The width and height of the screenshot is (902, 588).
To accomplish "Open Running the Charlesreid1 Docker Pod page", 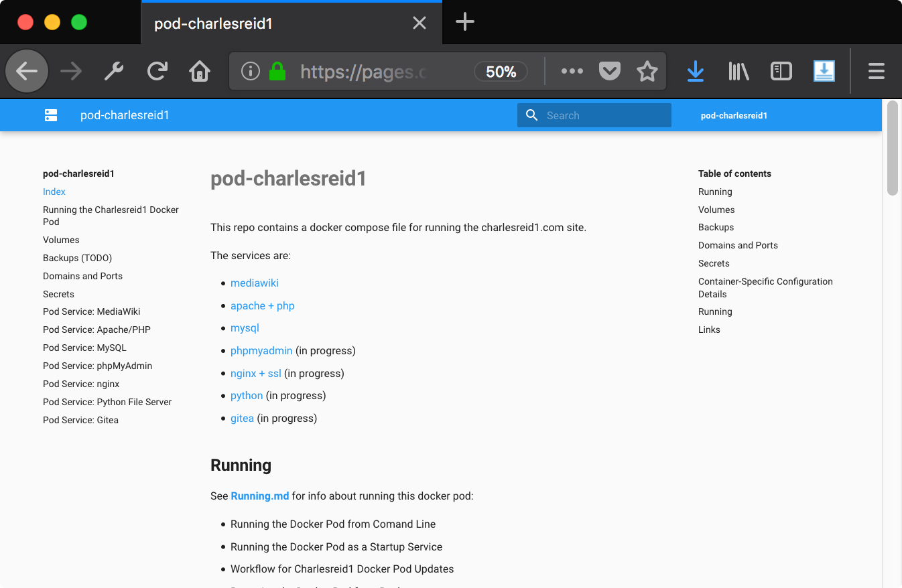I will click(x=111, y=216).
